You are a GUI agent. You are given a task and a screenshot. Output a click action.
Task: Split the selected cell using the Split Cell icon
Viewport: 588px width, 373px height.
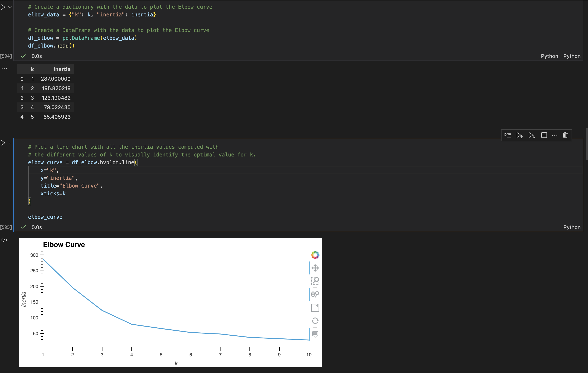[x=544, y=135]
